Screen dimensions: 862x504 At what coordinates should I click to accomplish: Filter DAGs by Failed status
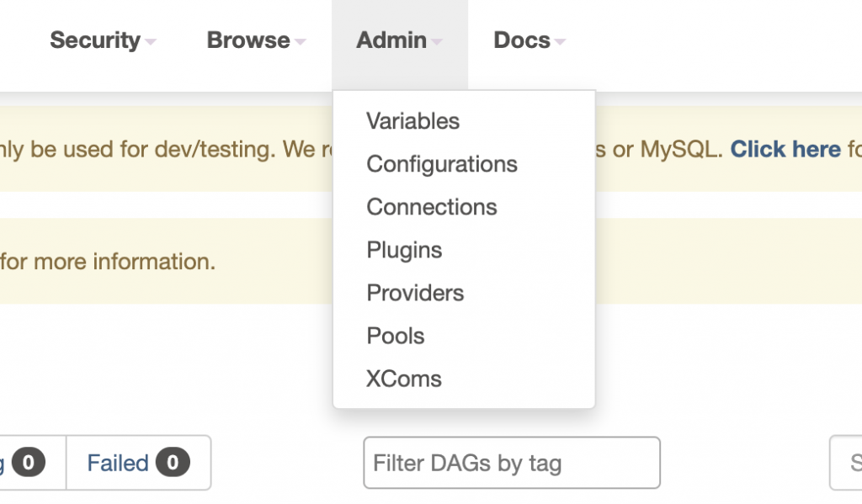point(118,463)
